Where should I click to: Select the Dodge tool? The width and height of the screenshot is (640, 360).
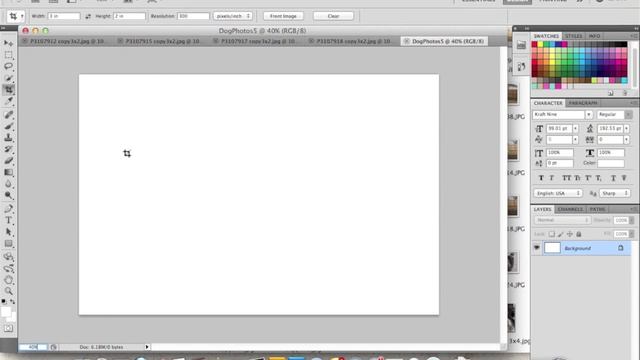click(x=8, y=196)
